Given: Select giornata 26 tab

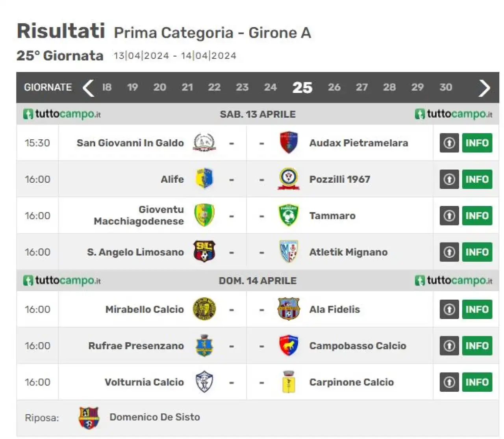Looking at the screenshot, I should (x=334, y=87).
